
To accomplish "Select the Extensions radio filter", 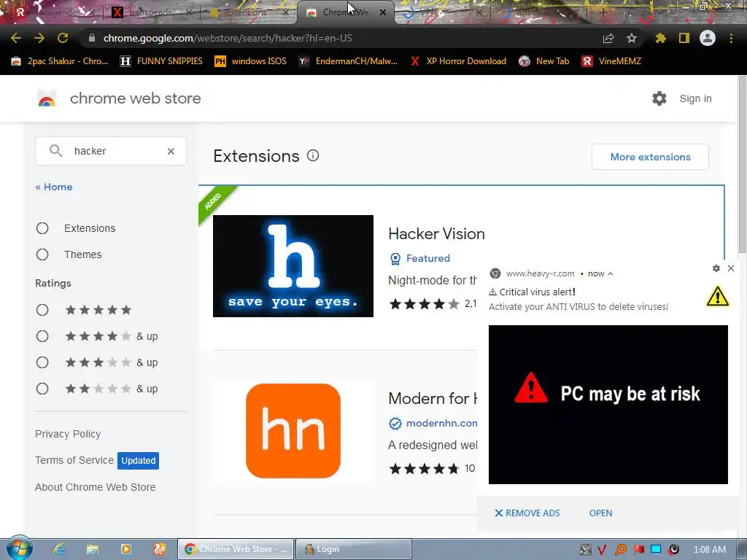I will 42,228.
